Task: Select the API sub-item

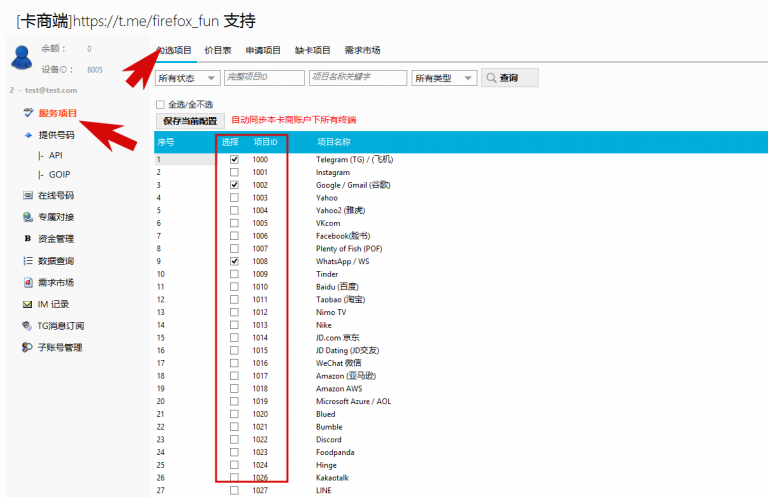Action: pyautogui.click(x=55, y=155)
